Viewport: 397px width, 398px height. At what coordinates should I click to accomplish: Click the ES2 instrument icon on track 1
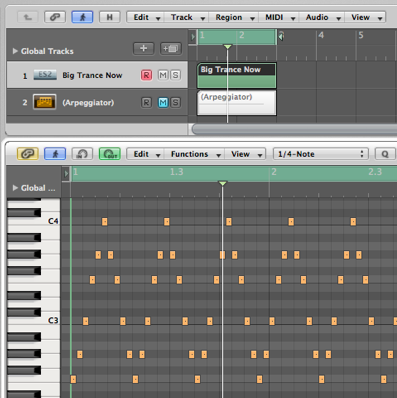click(45, 75)
